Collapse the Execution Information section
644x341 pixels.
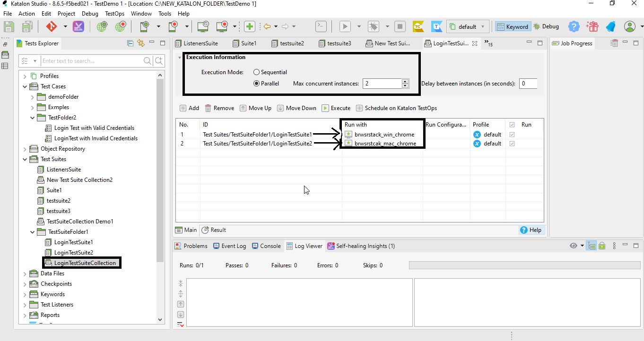click(179, 58)
